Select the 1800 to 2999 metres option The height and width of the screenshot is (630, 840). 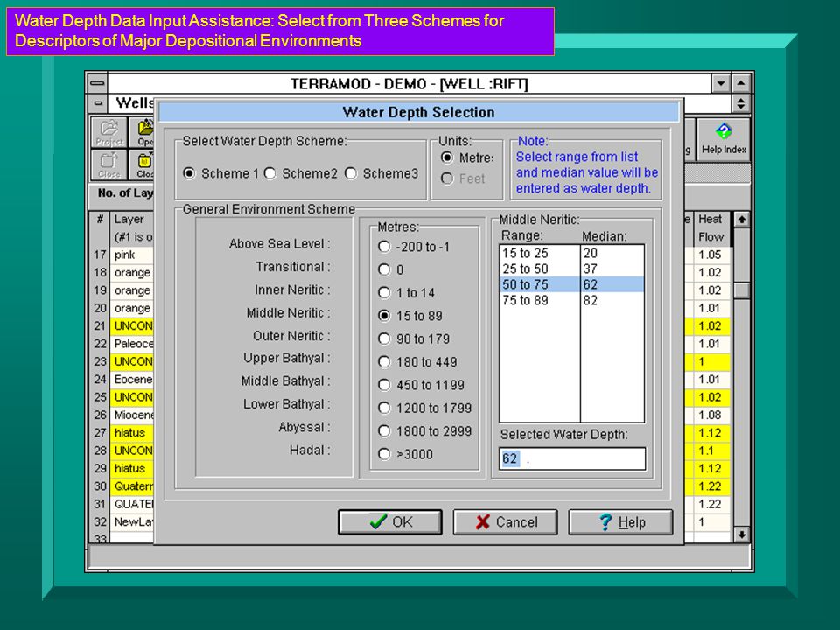384,431
